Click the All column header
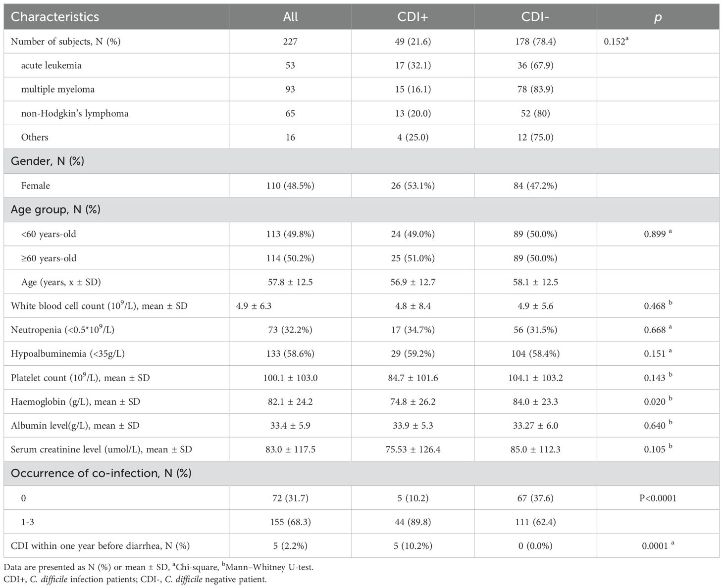 [x=290, y=17]
